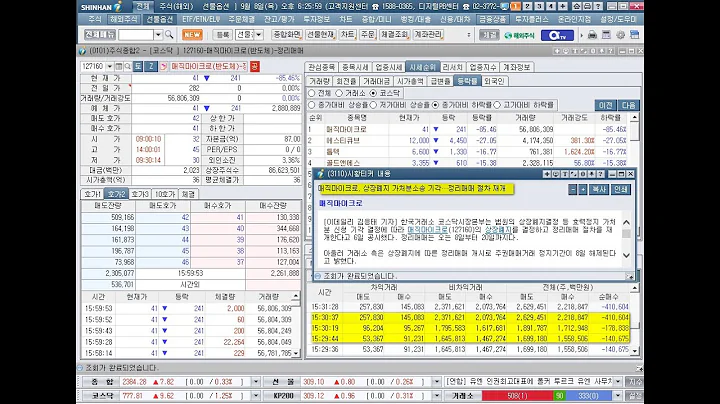Click the stock search magnifier beside code 127160
Viewport: 720px width, 404px height.
coord(128,67)
